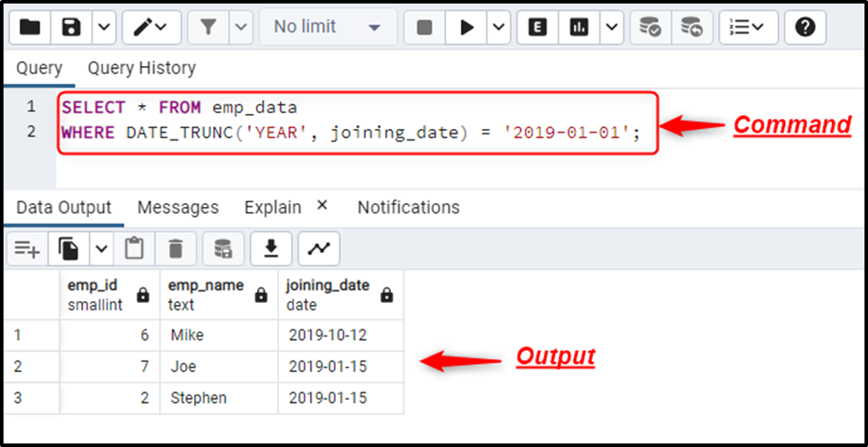
Task: Open the No limit rows dropdown
Action: click(328, 27)
